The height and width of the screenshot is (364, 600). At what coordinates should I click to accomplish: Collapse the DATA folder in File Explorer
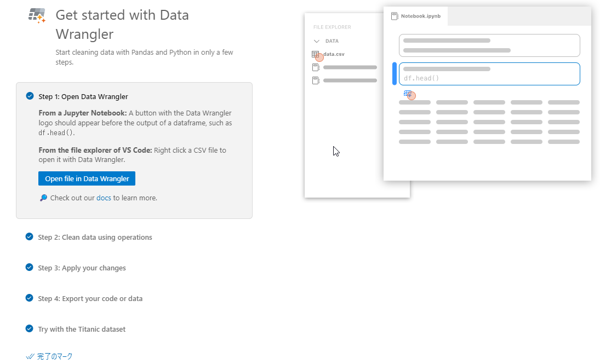(316, 41)
